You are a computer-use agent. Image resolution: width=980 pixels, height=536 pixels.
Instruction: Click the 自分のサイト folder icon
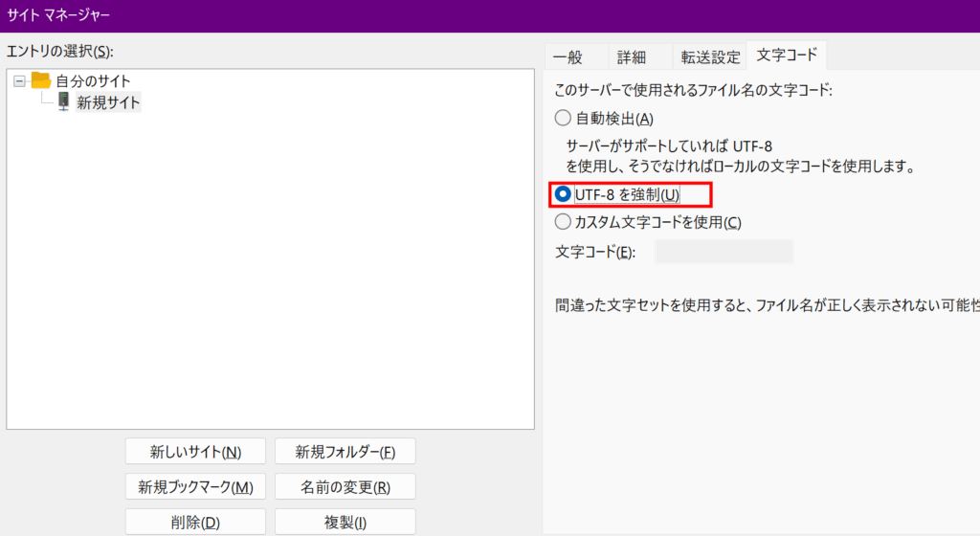pyautogui.click(x=40, y=80)
